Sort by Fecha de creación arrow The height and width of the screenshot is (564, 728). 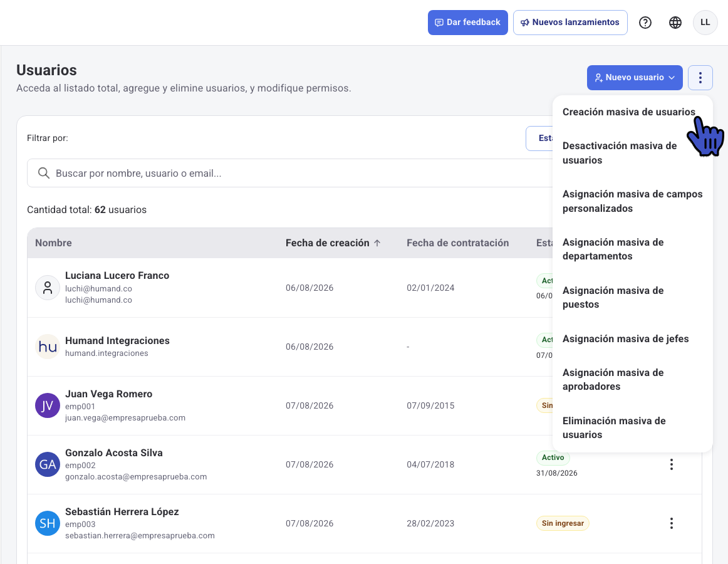tap(377, 243)
